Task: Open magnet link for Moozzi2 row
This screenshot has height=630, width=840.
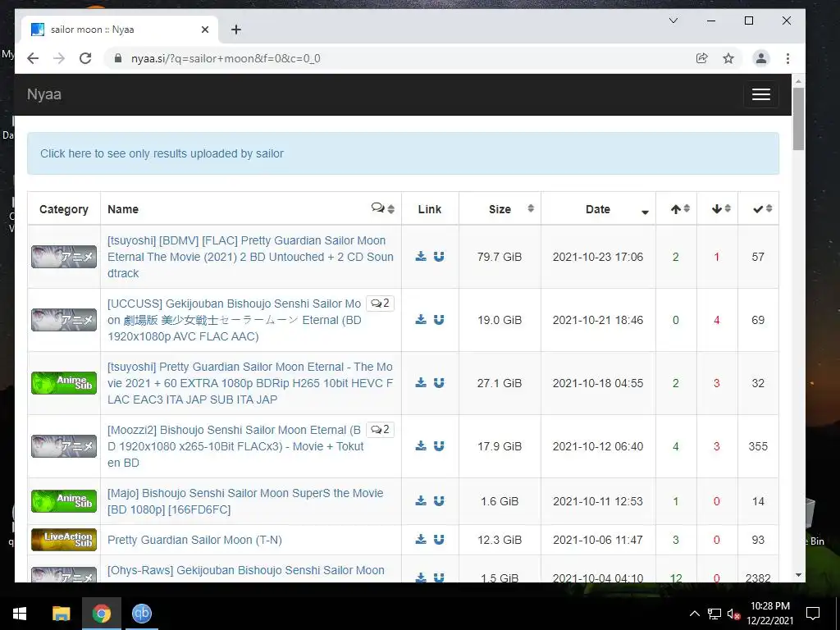Action: pyautogui.click(x=439, y=446)
